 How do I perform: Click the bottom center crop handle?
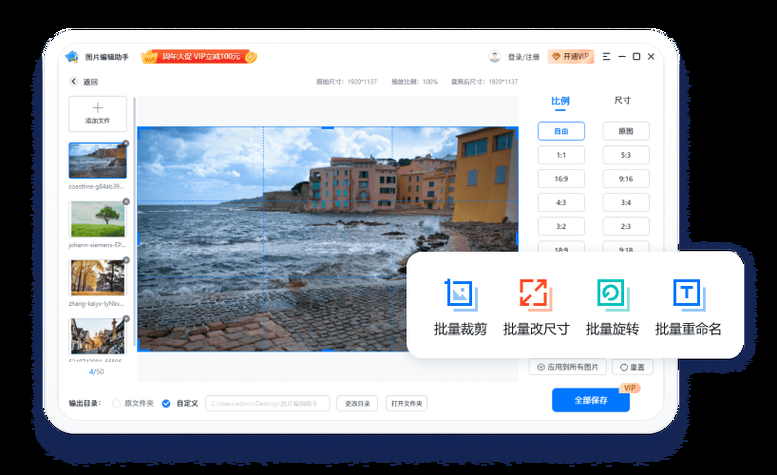(x=328, y=350)
